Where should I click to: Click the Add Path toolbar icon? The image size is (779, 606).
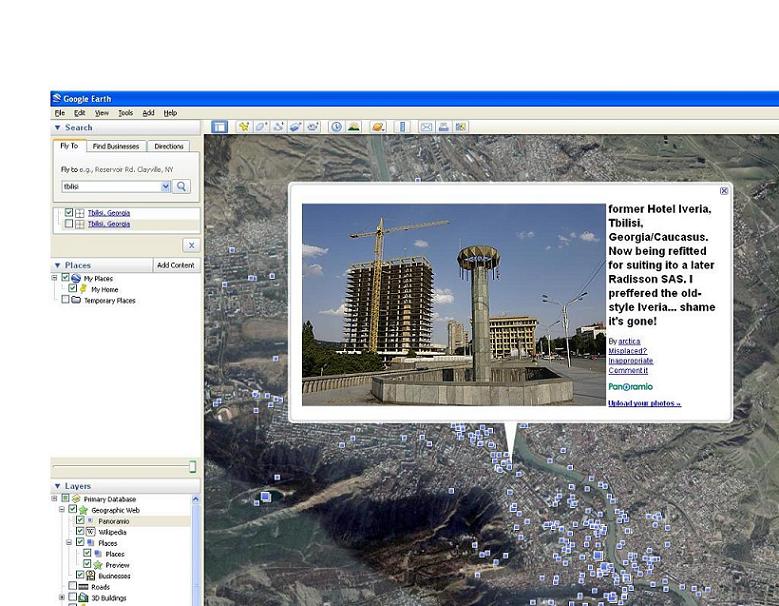point(278,127)
